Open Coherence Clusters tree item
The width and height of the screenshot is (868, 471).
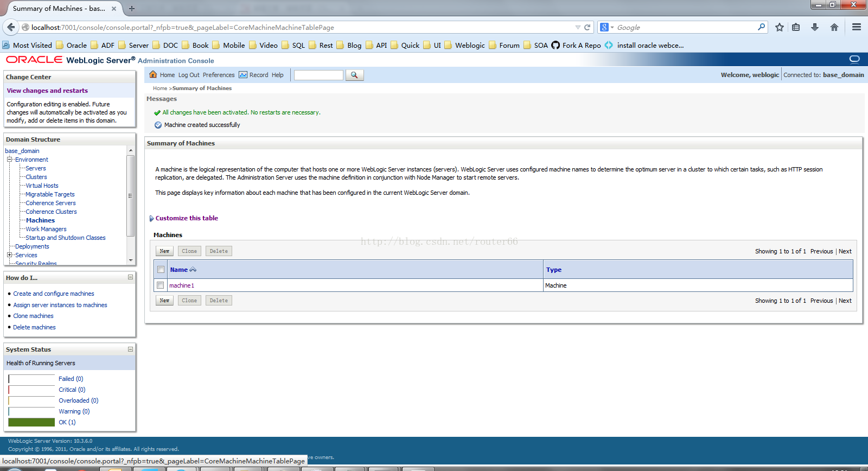coord(52,212)
